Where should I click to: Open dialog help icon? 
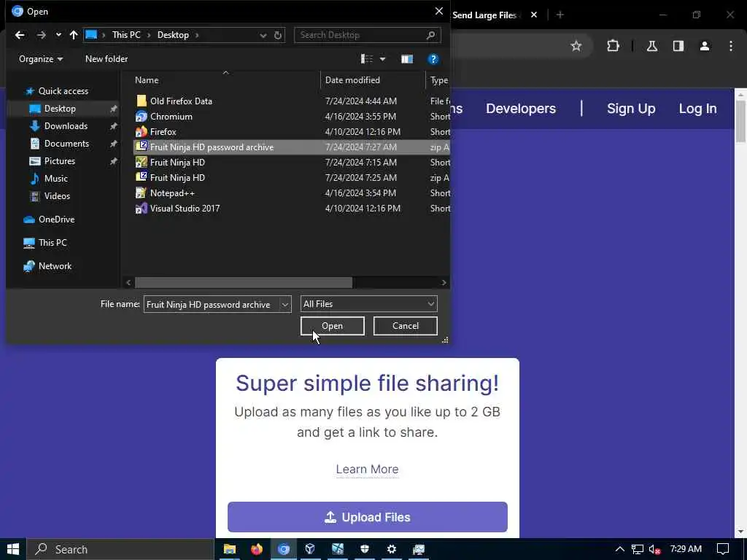pyautogui.click(x=433, y=59)
